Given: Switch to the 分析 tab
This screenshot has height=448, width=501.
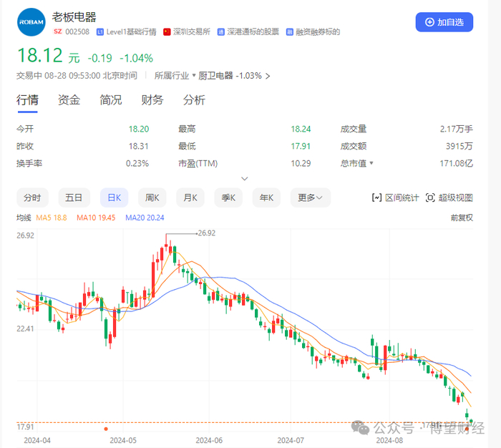Looking at the screenshot, I should [x=194, y=100].
